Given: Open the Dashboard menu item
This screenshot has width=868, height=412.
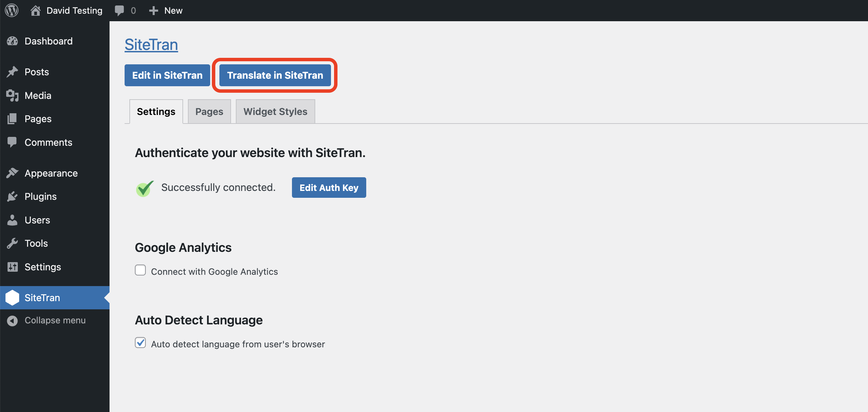Looking at the screenshot, I should point(55,41).
